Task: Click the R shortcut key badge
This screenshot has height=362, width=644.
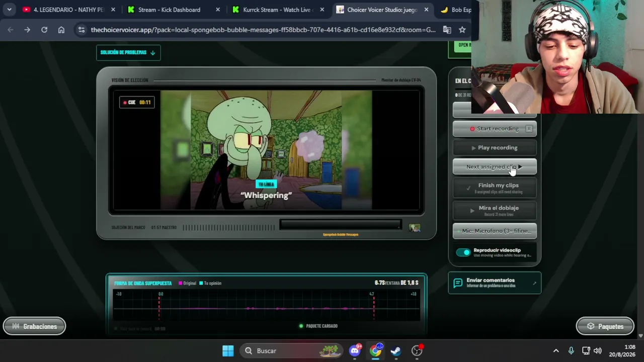Action: pos(529,129)
